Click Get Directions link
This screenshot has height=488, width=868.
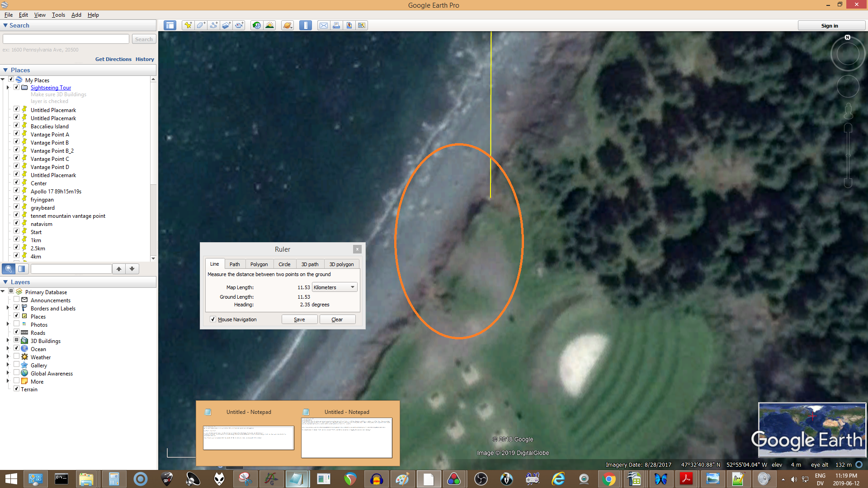(113, 59)
